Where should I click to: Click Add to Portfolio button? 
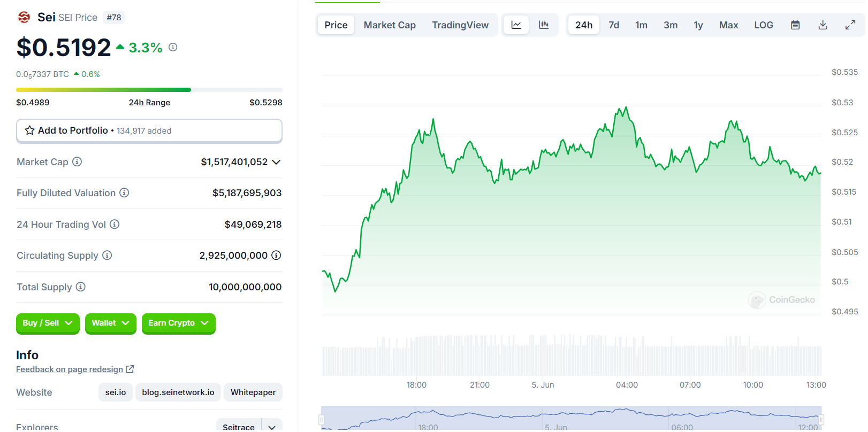(x=149, y=131)
